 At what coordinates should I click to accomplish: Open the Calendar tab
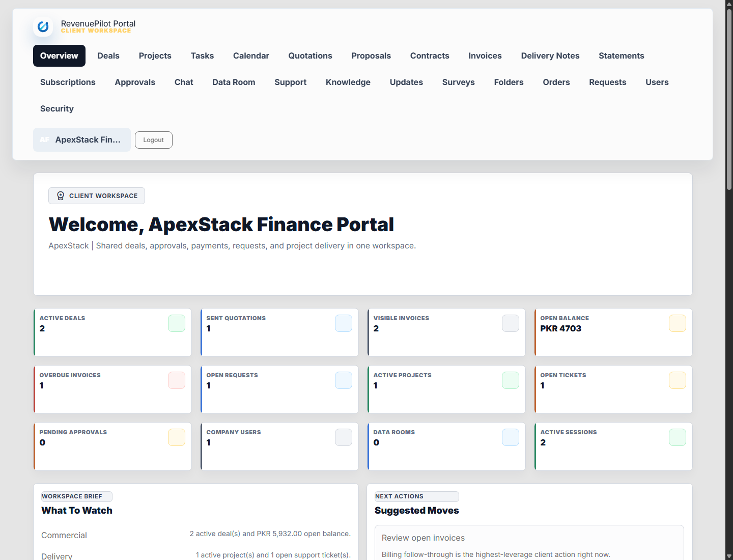pyautogui.click(x=251, y=56)
